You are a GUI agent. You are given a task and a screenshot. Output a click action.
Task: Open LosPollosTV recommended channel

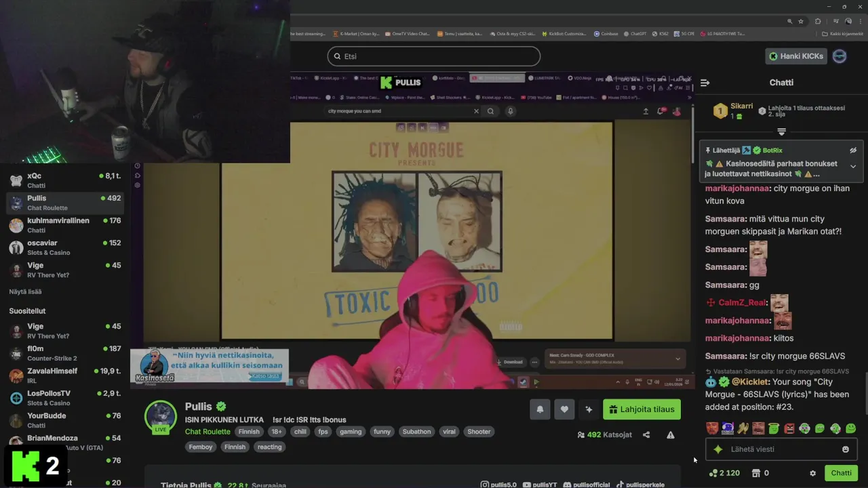65,398
